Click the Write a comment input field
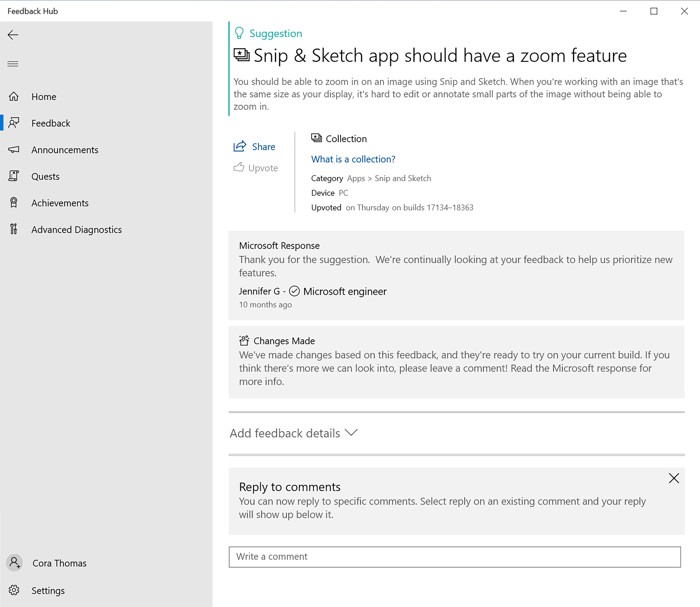 point(455,556)
